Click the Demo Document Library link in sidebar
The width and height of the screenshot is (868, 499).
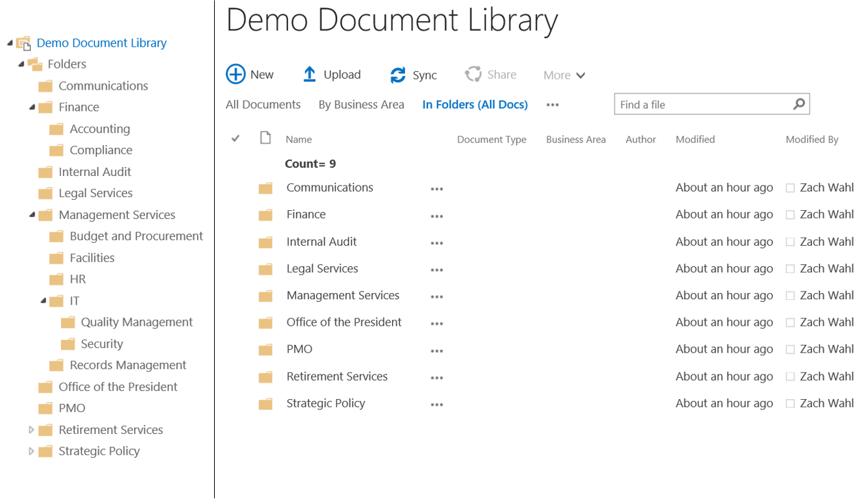tap(101, 42)
